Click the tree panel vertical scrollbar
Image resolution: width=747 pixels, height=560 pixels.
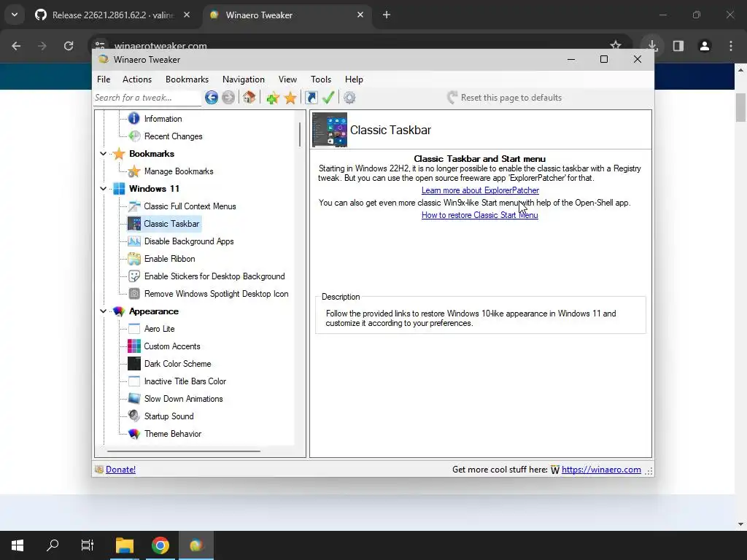pos(300,135)
